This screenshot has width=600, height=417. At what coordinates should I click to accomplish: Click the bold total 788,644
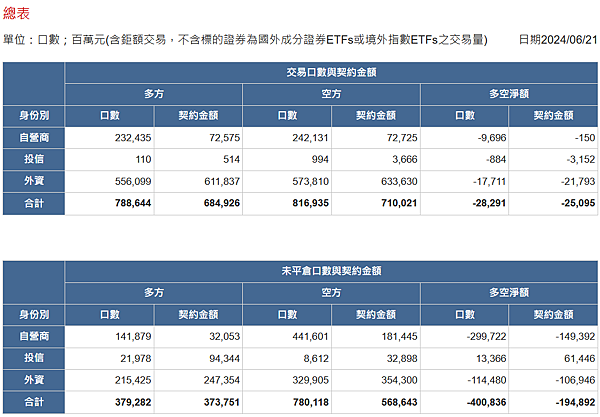[109, 204]
